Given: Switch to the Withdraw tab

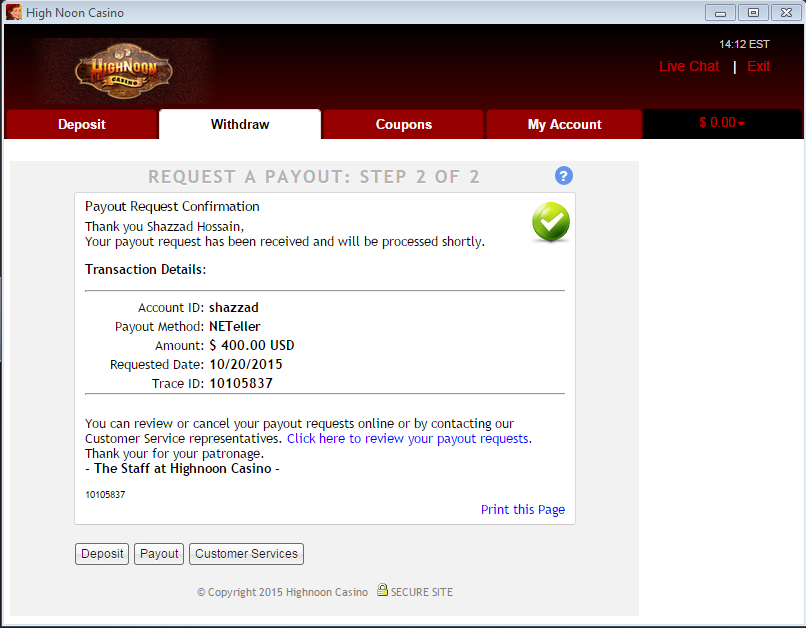Looking at the screenshot, I should [x=240, y=124].
